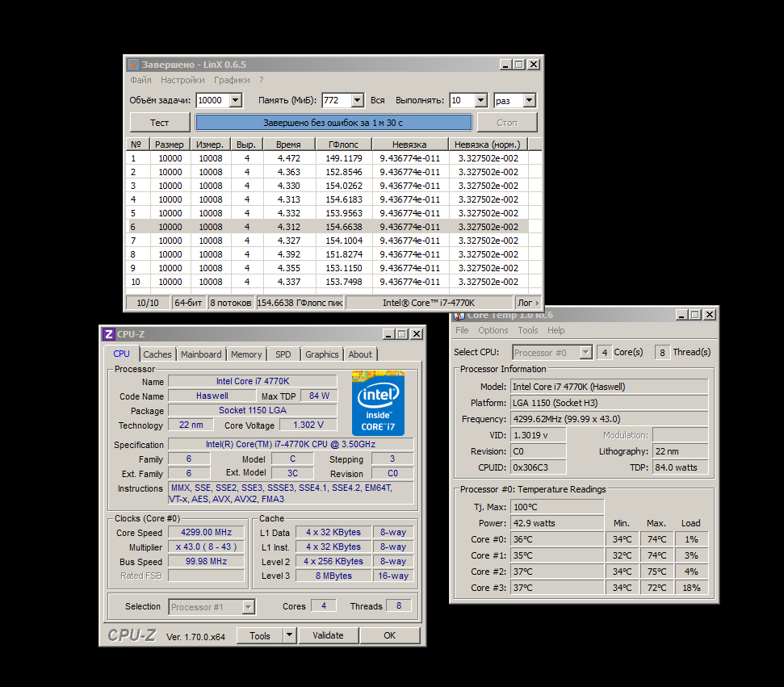The width and height of the screenshot is (784, 687).
Task: Click the Стоп button in LinX
Action: pyautogui.click(x=507, y=123)
